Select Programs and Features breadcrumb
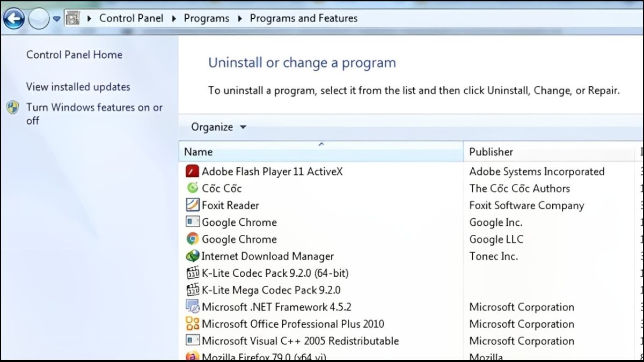 coord(303,18)
